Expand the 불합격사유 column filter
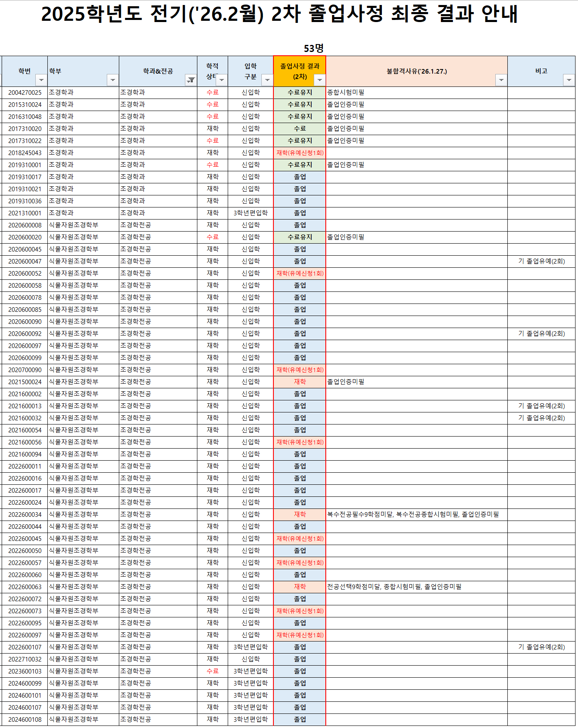578x728 pixels. (x=501, y=80)
